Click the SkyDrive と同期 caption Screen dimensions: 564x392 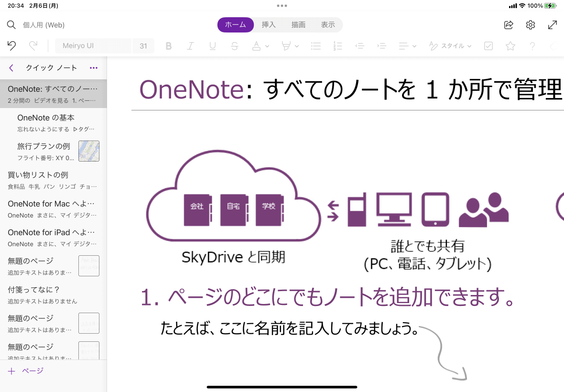233,257
